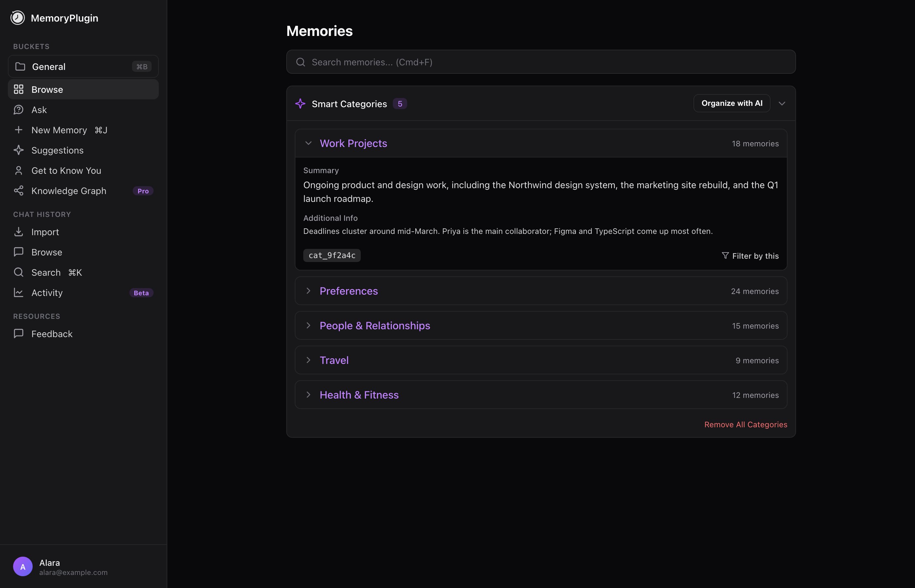Expand the Health & Fitness category

(x=308, y=395)
